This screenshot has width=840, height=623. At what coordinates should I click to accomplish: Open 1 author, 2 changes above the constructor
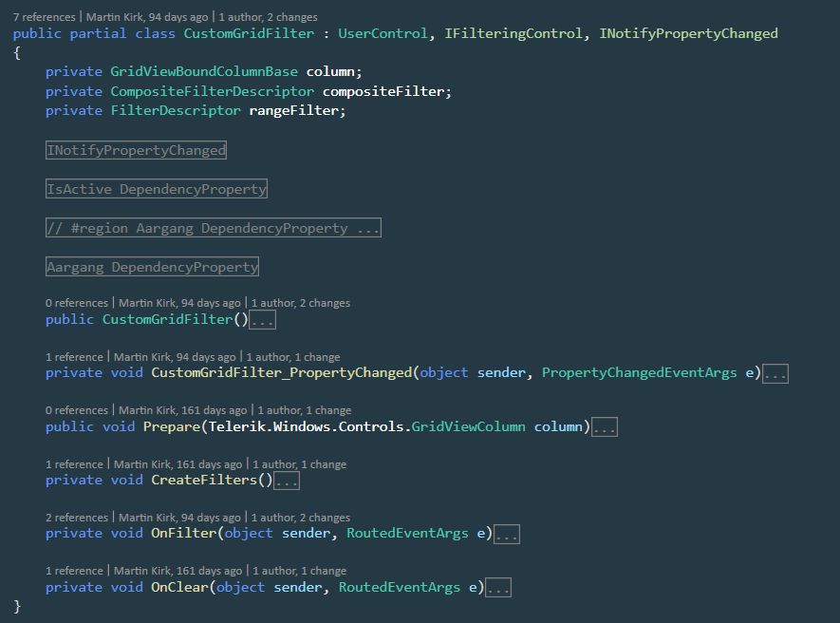click(301, 303)
